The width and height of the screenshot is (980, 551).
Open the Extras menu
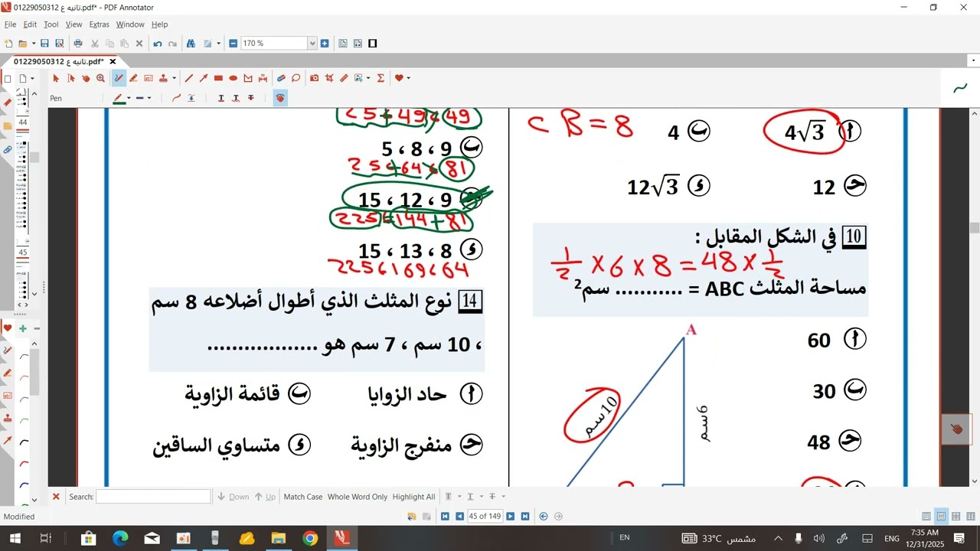tap(99, 24)
